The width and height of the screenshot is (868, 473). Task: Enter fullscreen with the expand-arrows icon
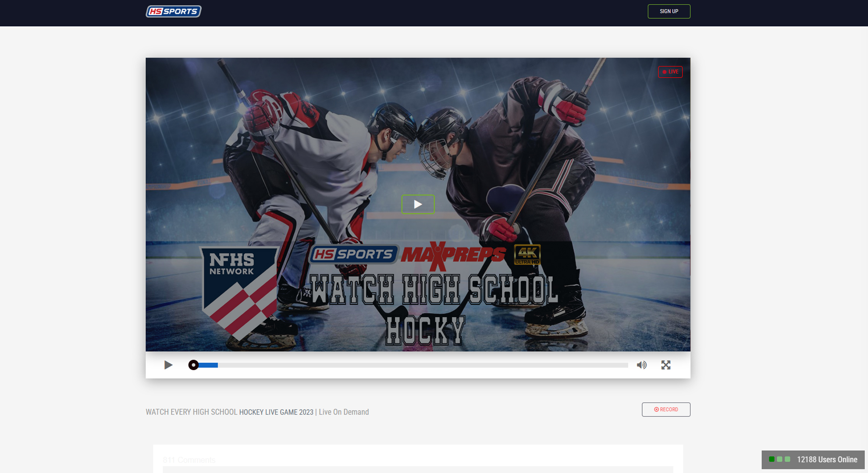pos(665,365)
